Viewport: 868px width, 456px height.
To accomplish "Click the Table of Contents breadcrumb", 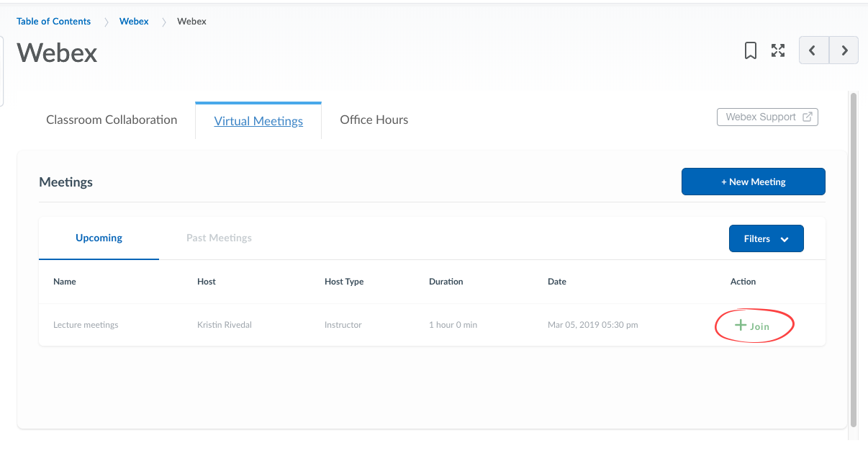I will pyautogui.click(x=54, y=21).
